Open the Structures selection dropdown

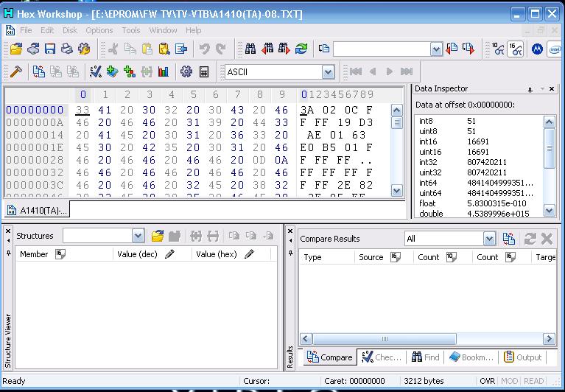(138, 236)
